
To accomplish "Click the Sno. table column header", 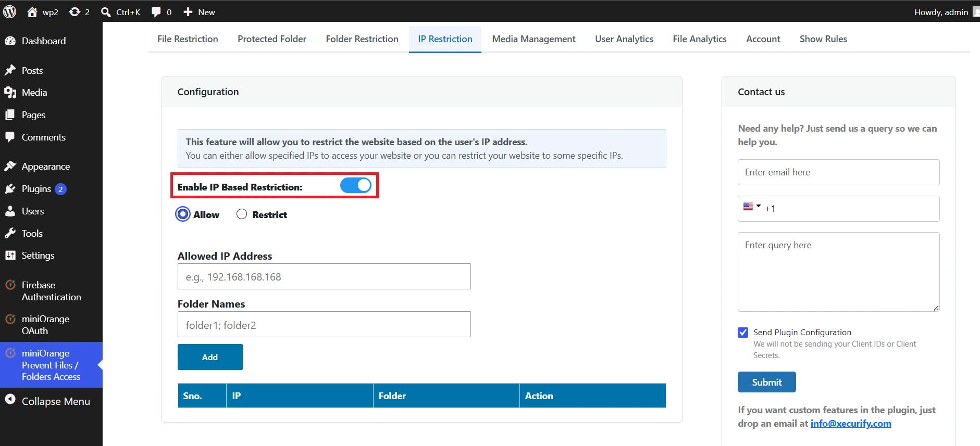I will point(202,396).
